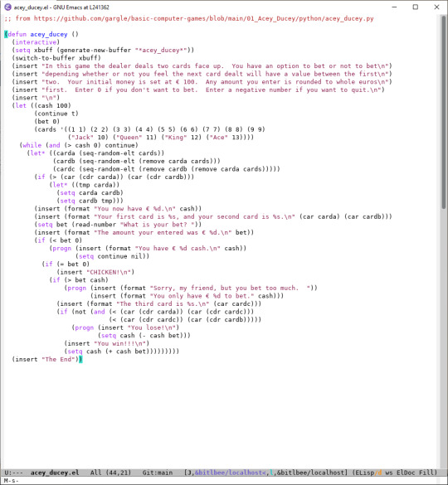Place cursor on the defun keyword
This screenshot has width=448, height=485.
[17, 34]
